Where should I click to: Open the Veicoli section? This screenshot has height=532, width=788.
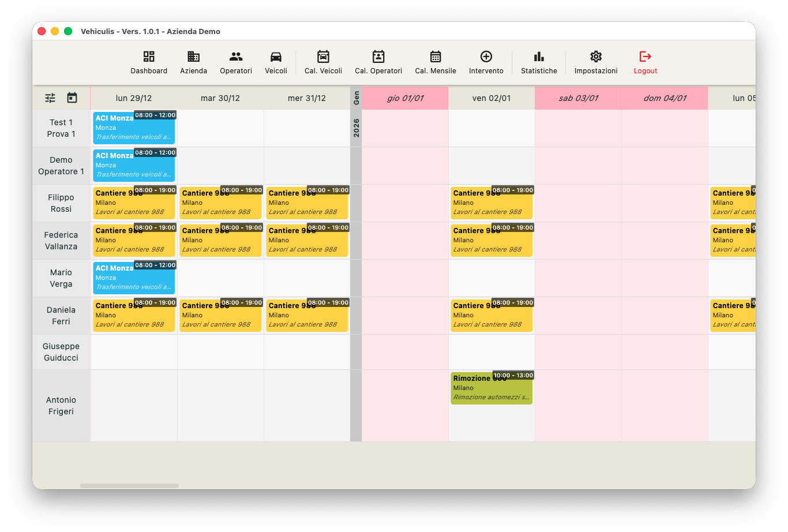(276, 62)
